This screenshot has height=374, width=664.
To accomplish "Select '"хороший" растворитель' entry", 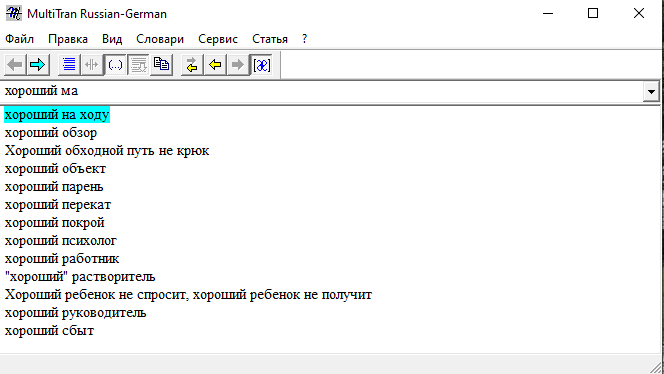I will 80,277.
